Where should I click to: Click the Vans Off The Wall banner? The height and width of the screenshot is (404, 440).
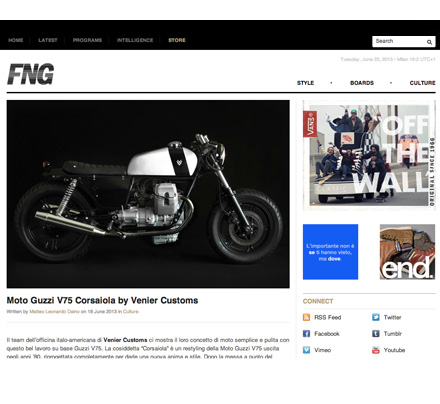coord(369,155)
